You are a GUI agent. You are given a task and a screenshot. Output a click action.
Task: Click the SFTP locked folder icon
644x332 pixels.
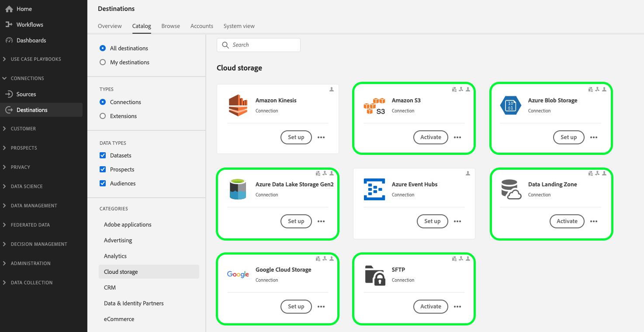pyautogui.click(x=374, y=275)
